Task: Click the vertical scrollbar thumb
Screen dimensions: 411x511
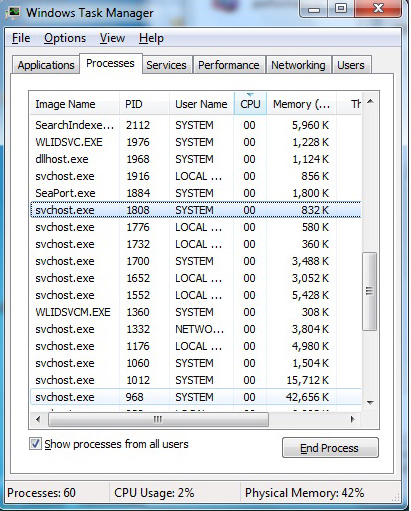Action: tap(369, 291)
